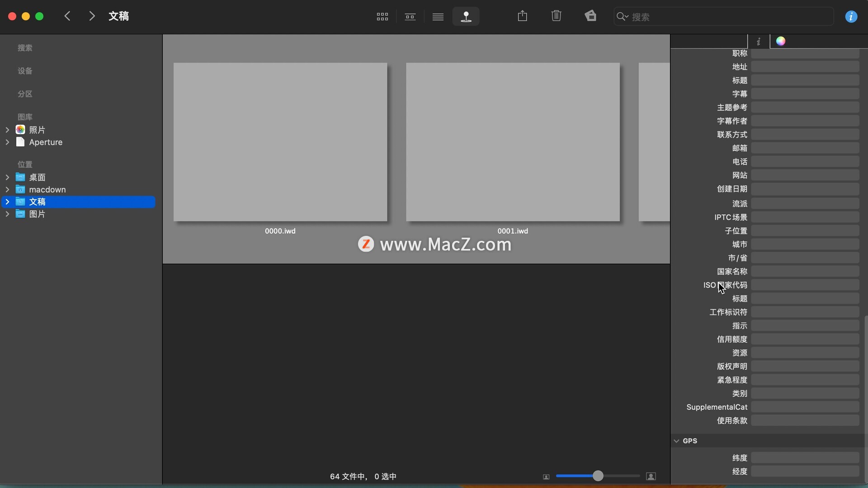868x488 pixels.
Task: Collapse the GPS section
Action: tap(676, 441)
